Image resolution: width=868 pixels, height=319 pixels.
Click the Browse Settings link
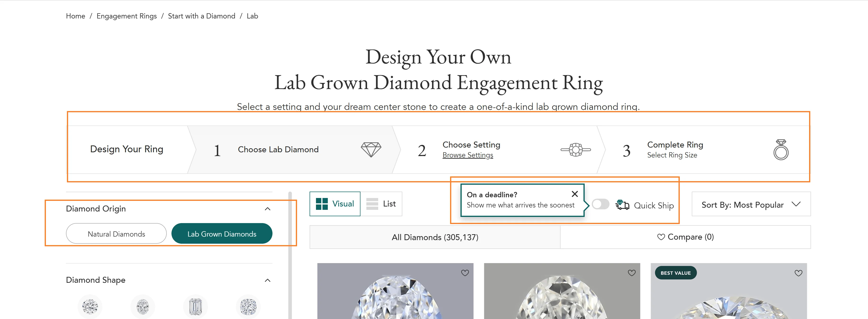[x=468, y=155]
